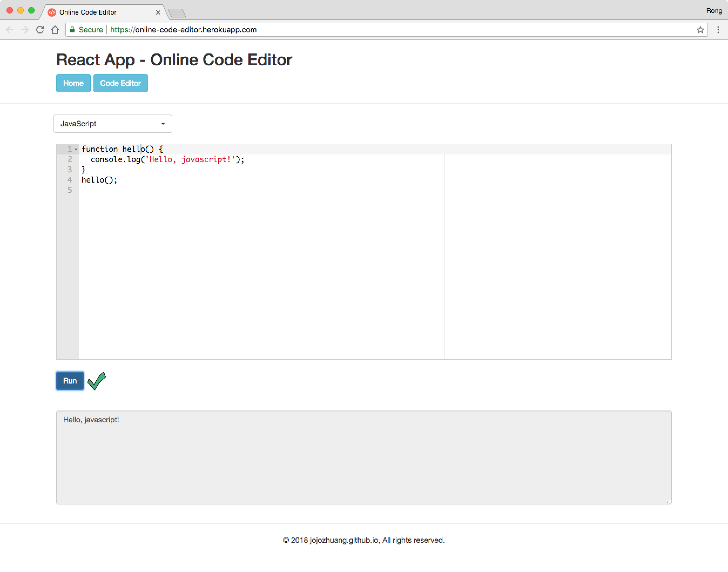The height and width of the screenshot is (572, 728).
Task: Click the 'hello();' code line
Action: (99, 180)
